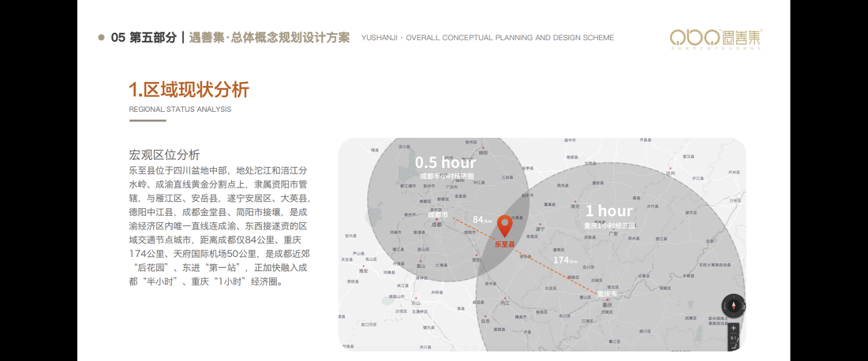Click the "0.5 hour" circle label
Viewport: 868px width, 361px height.
point(446,163)
